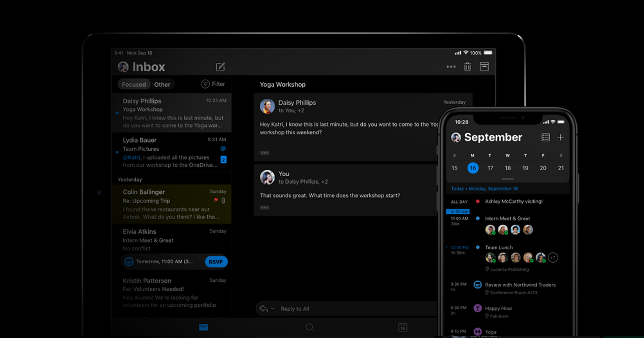
Task: Tap the profile avatar next to September
Action: coord(456,138)
